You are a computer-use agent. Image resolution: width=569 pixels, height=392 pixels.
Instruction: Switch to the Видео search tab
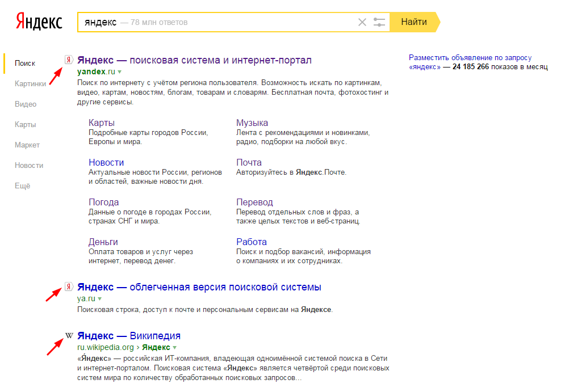click(26, 104)
